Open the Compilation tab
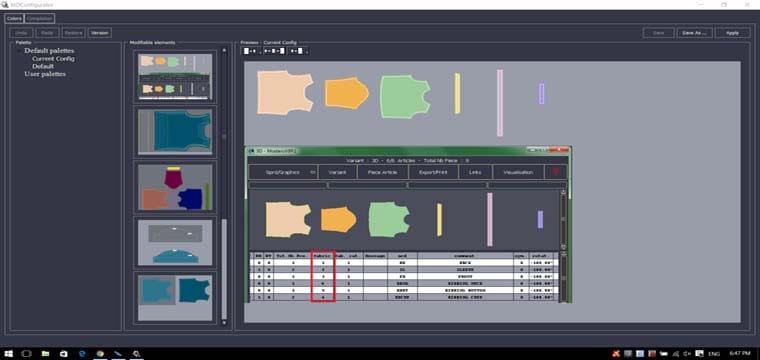Viewport: 760px width, 360px height. tap(40, 18)
